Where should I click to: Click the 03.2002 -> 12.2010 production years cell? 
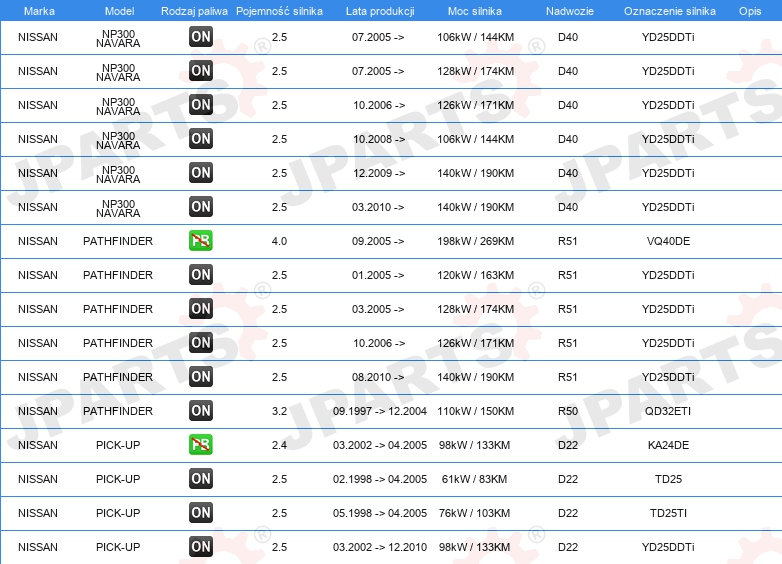pos(380,548)
